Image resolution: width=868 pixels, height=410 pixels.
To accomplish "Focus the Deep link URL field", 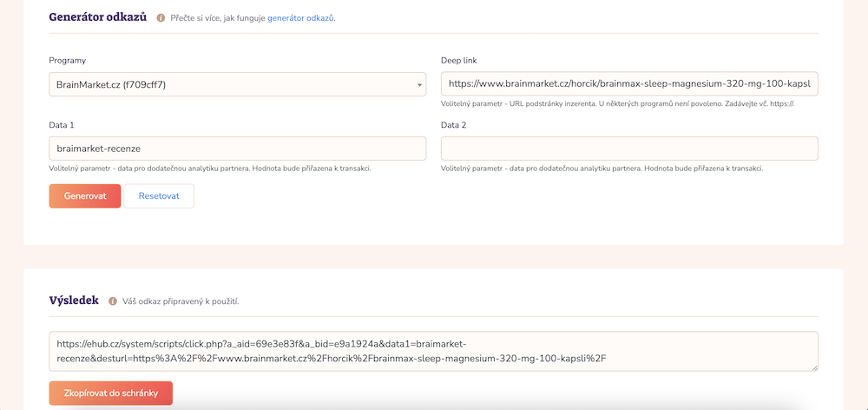I will click(x=629, y=84).
